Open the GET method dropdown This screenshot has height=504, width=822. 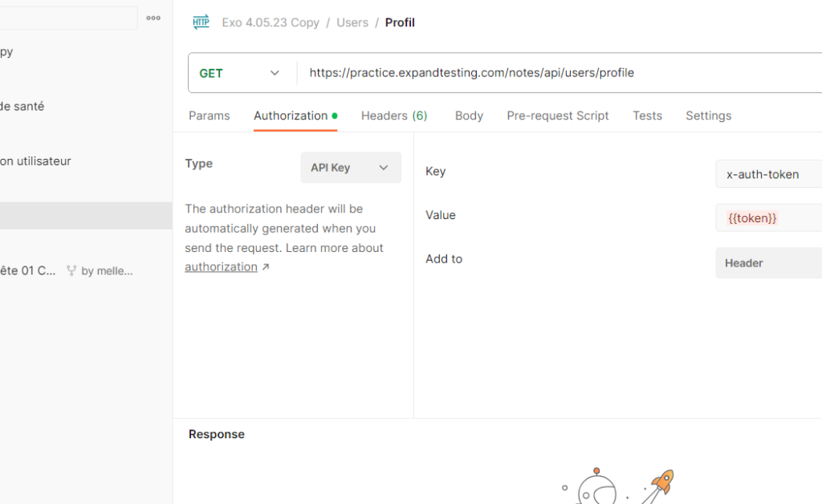tap(241, 73)
